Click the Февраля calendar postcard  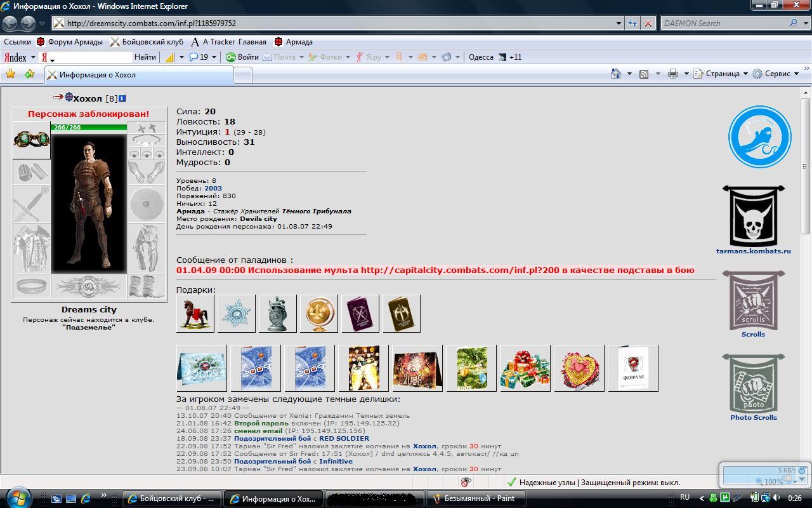point(633,368)
